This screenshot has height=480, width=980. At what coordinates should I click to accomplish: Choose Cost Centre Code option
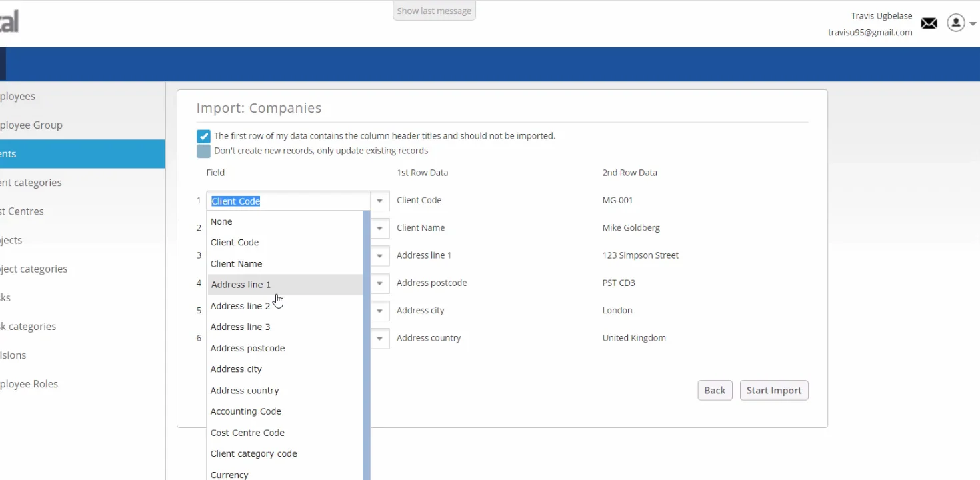[x=285, y=433]
